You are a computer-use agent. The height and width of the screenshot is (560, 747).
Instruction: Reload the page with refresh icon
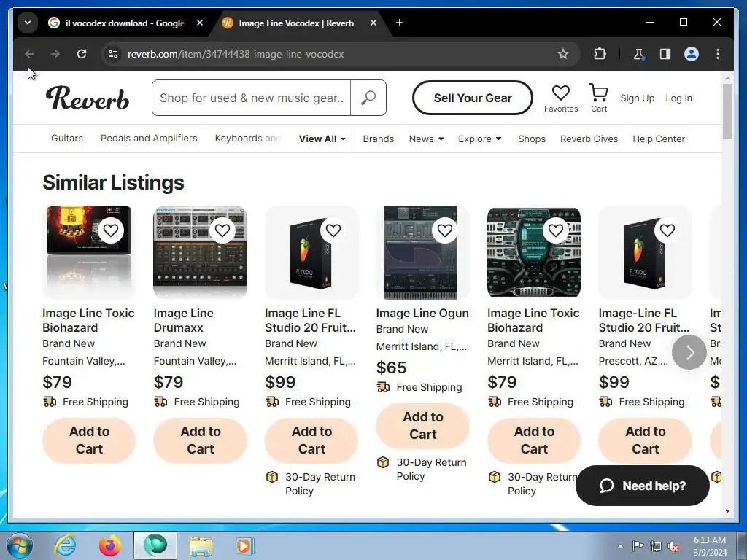[82, 54]
